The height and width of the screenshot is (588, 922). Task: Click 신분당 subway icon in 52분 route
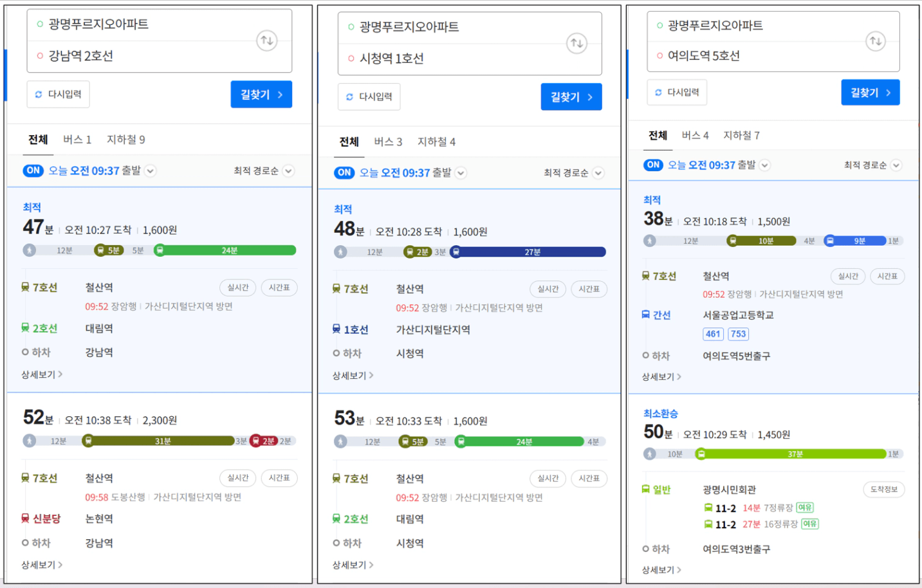pyautogui.click(x=25, y=519)
